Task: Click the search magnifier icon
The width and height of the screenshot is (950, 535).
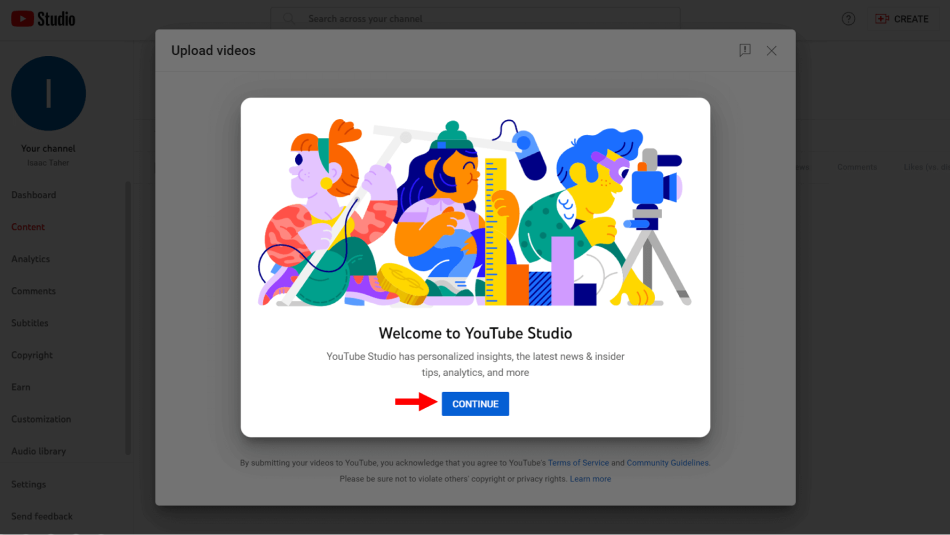Action: coord(289,19)
